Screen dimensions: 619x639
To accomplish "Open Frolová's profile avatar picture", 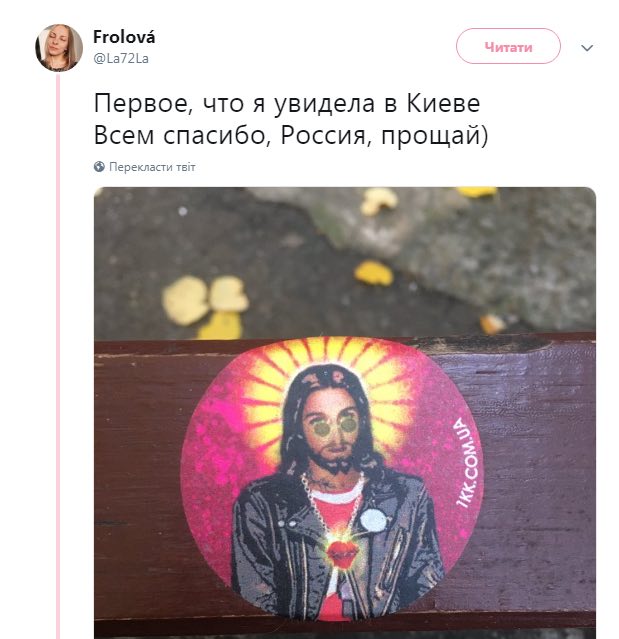I will [x=59, y=48].
